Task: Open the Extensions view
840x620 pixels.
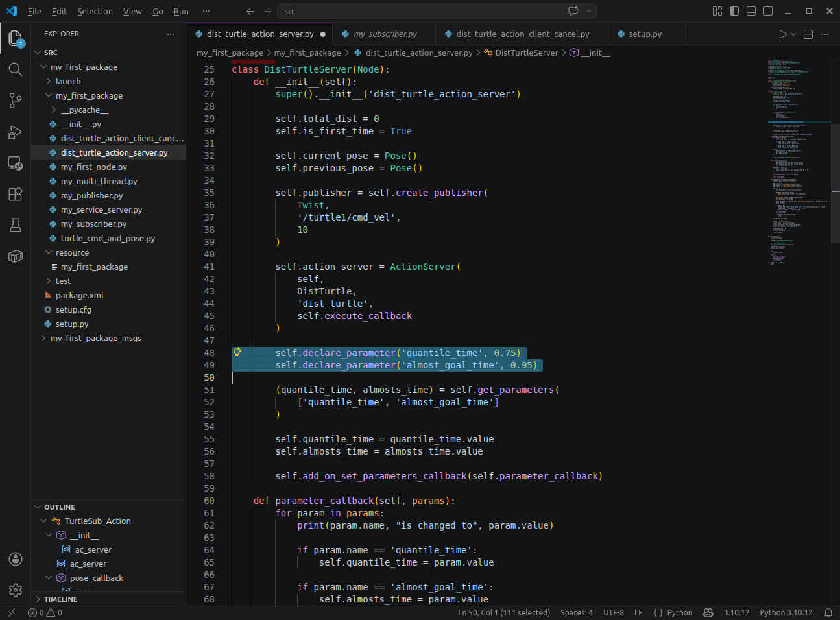Action: [16, 194]
